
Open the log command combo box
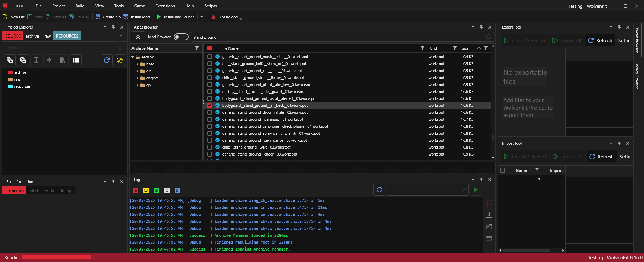tap(427, 190)
